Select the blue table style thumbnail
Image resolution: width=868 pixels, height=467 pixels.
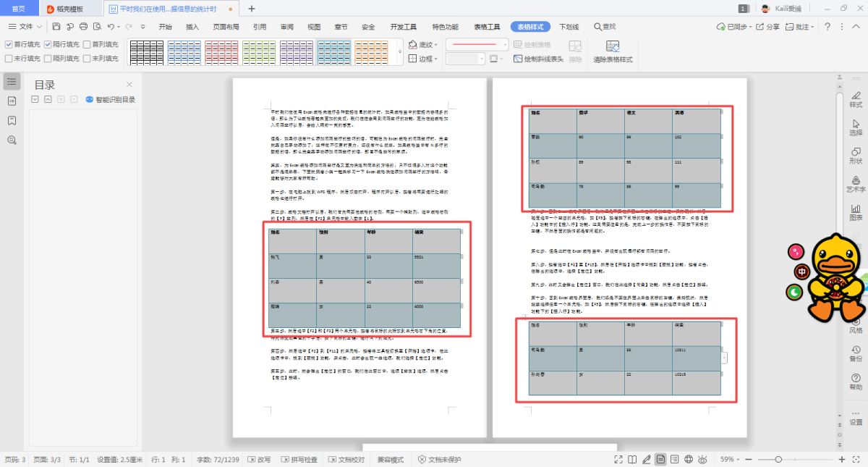pyautogui.click(x=184, y=51)
